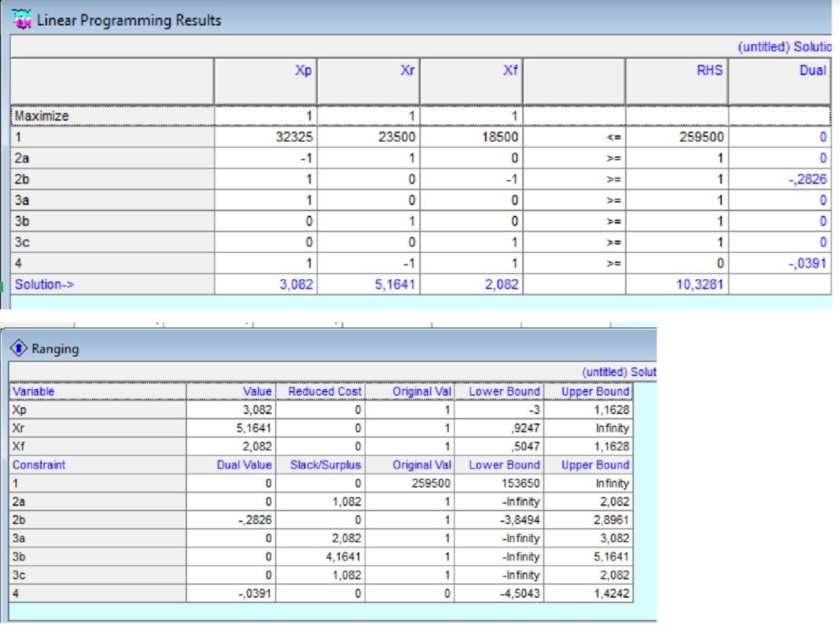The height and width of the screenshot is (626, 840).
Task: Click the (untitled) Solution label in results window
Action: click(784, 47)
